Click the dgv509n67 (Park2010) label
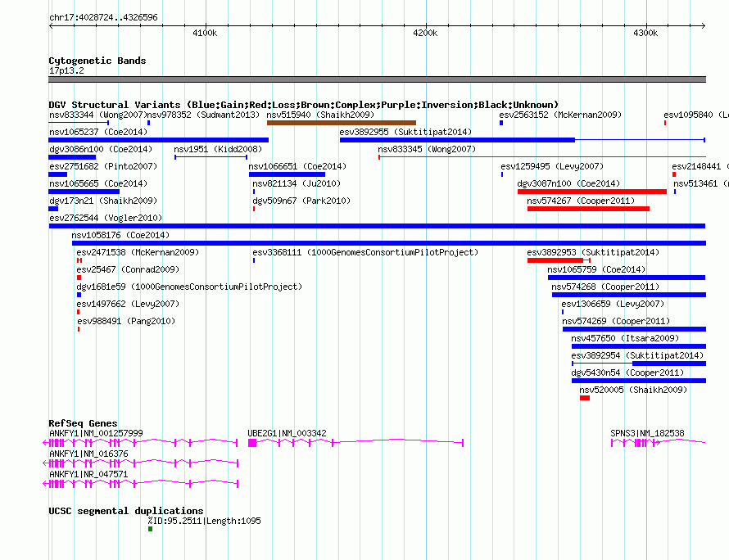The image size is (729, 560). 301,201
